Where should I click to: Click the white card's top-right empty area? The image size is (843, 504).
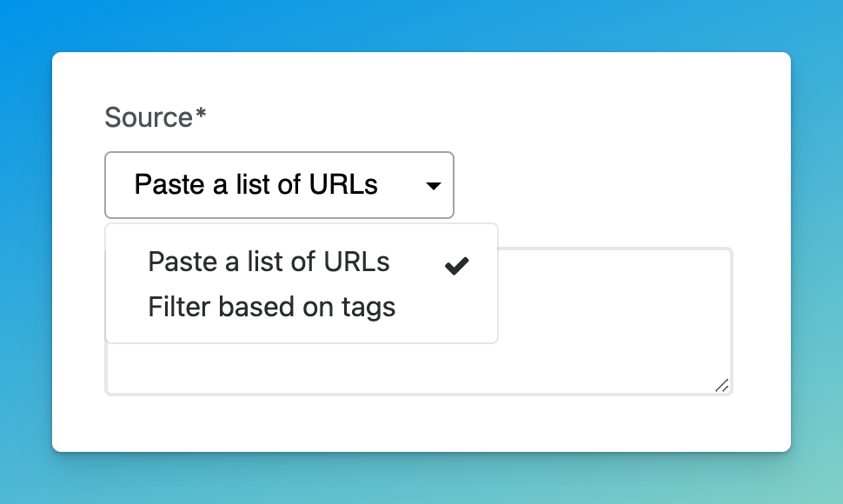(695, 96)
